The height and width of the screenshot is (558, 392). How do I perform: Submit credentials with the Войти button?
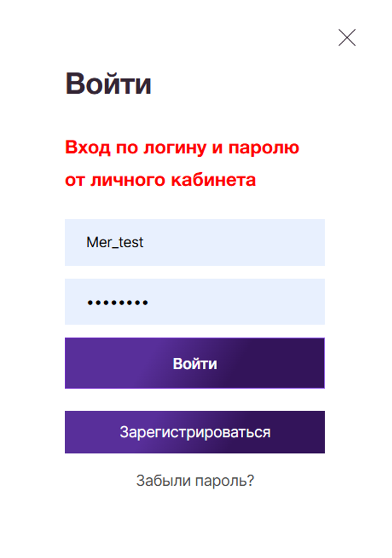194,363
